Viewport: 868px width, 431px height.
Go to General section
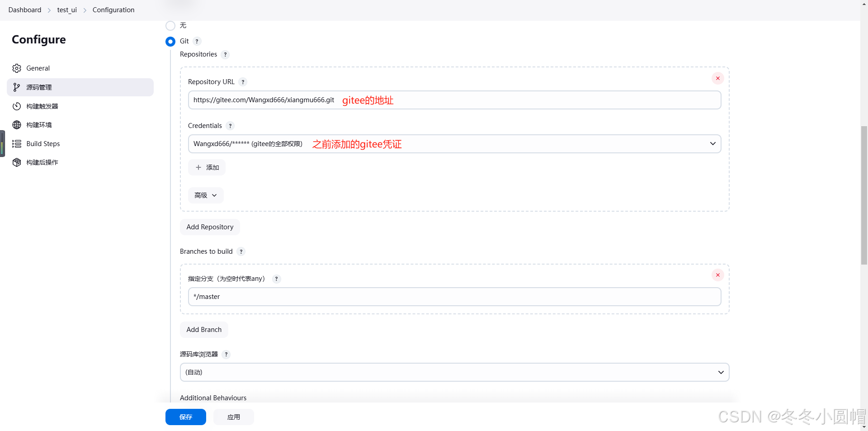point(80,68)
